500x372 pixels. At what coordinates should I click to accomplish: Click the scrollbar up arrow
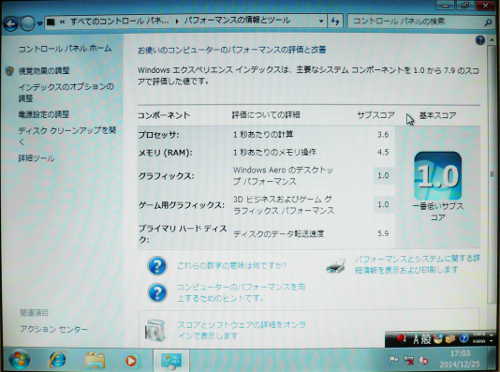pos(492,40)
